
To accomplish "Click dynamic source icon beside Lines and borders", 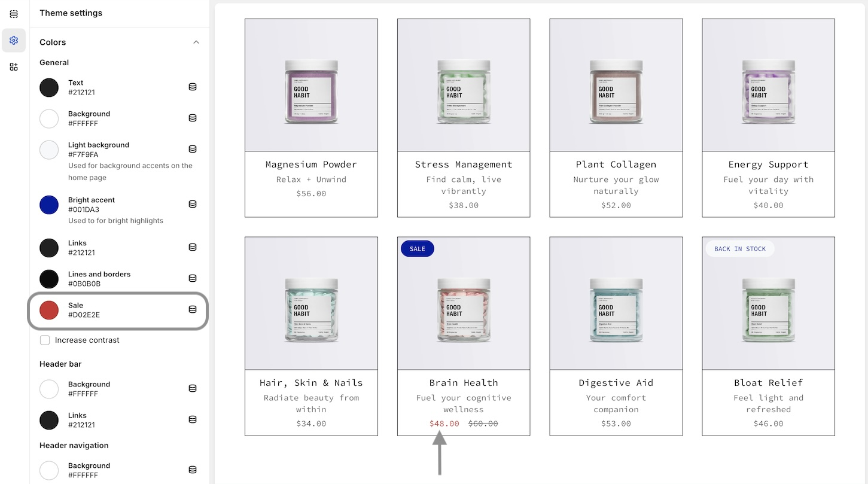I will (193, 278).
